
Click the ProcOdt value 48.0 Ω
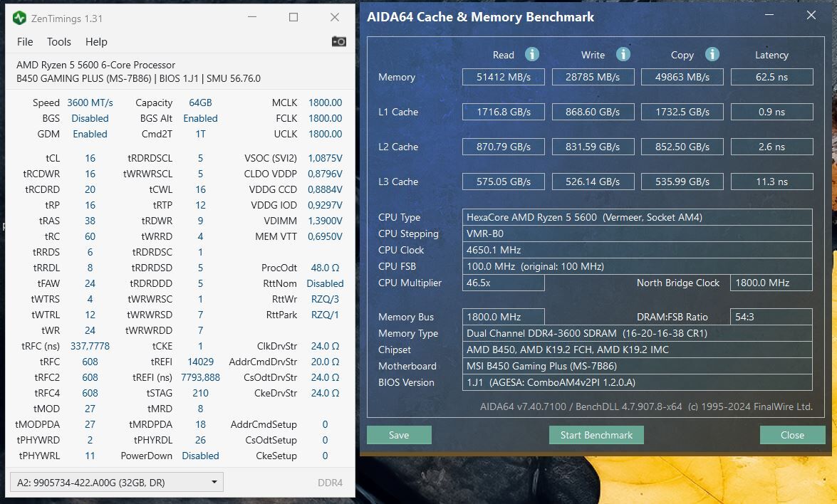(325, 268)
